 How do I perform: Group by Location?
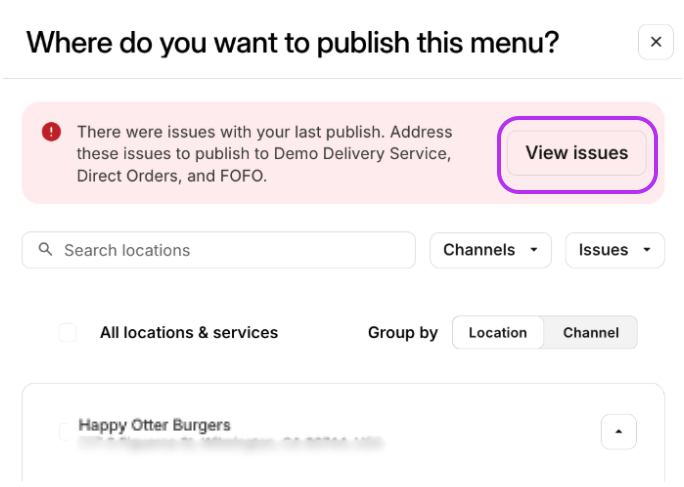coord(498,333)
